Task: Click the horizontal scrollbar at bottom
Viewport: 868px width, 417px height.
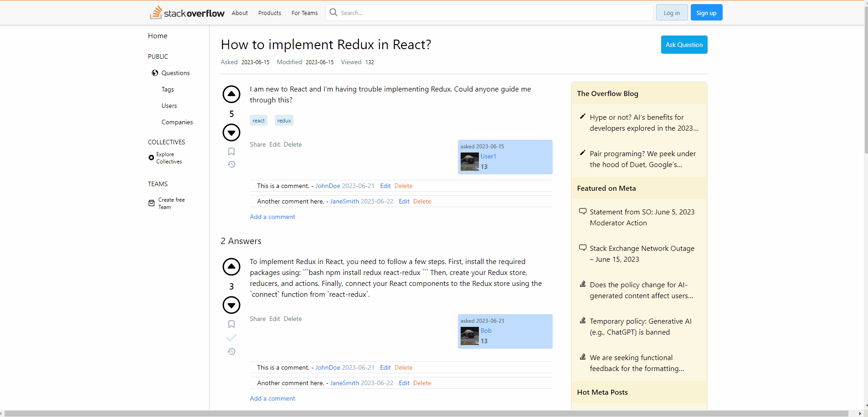Action: [x=426, y=413]
